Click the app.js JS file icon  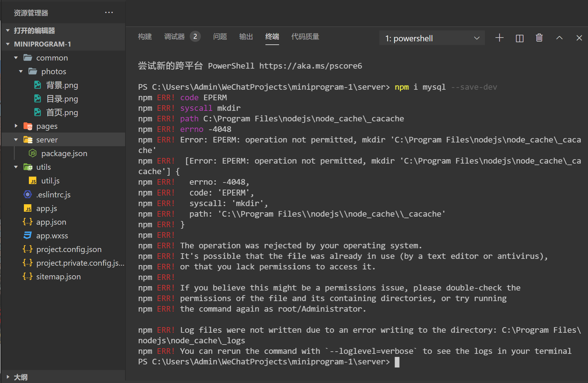[28, 208]
